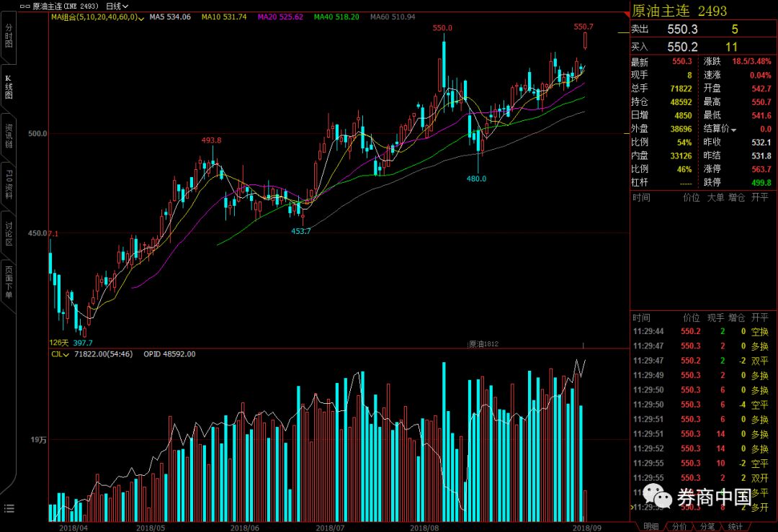Switch to the 分时图 side tab

pyautogui.click(x=9, y=35)
